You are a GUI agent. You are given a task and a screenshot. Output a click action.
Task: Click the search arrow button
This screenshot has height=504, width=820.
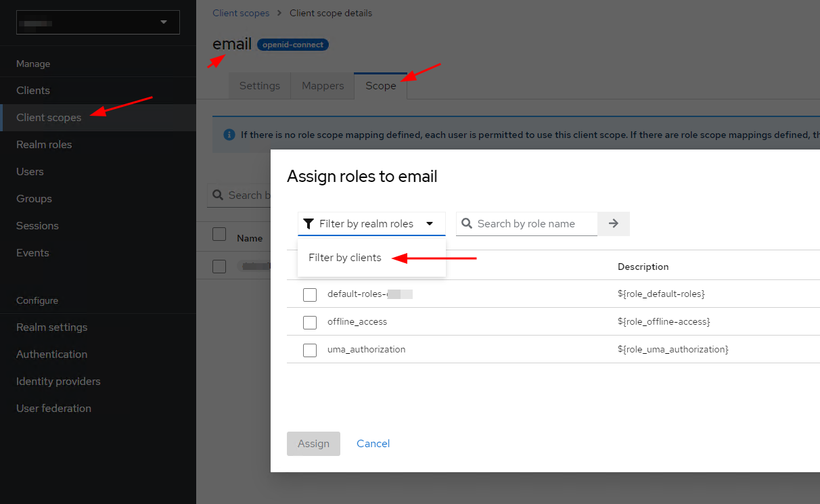[614, 224]
